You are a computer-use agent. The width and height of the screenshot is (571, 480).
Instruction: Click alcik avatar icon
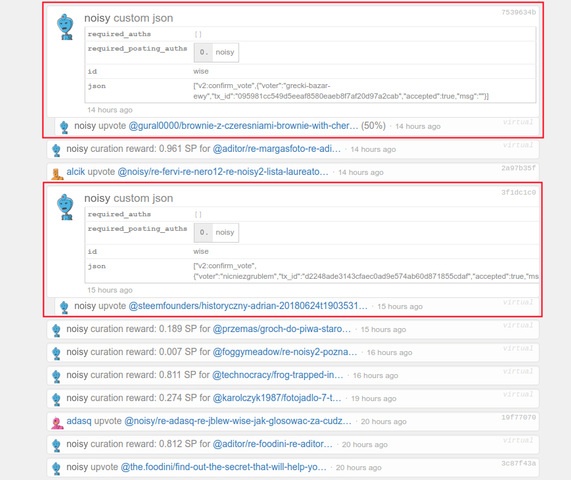click(57, 173)
